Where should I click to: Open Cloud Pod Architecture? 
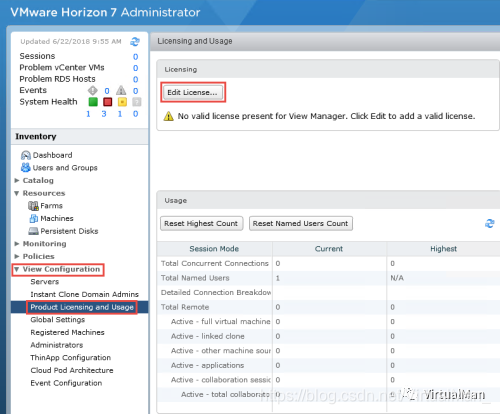(x=72, y=370)
